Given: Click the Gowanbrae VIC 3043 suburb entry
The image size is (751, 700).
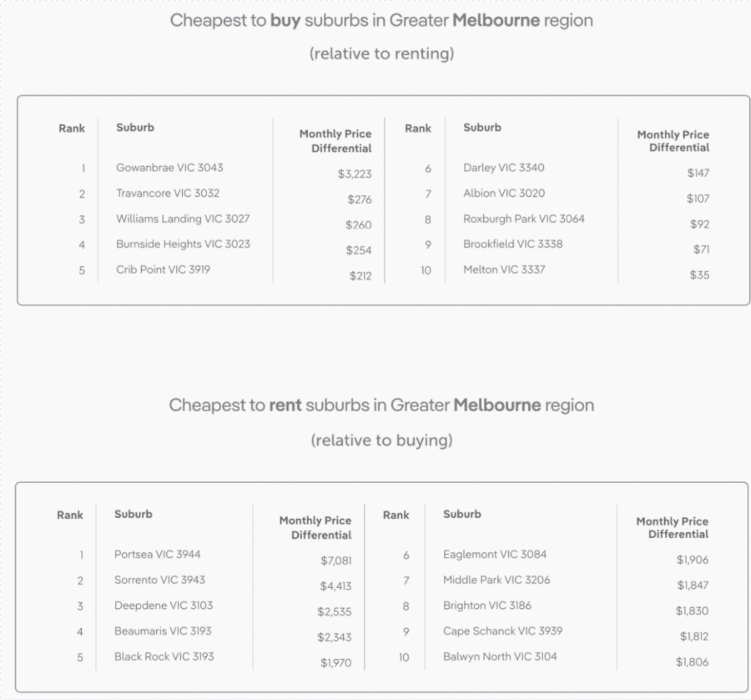Looking at the screenshot, I should click(169, 167).
